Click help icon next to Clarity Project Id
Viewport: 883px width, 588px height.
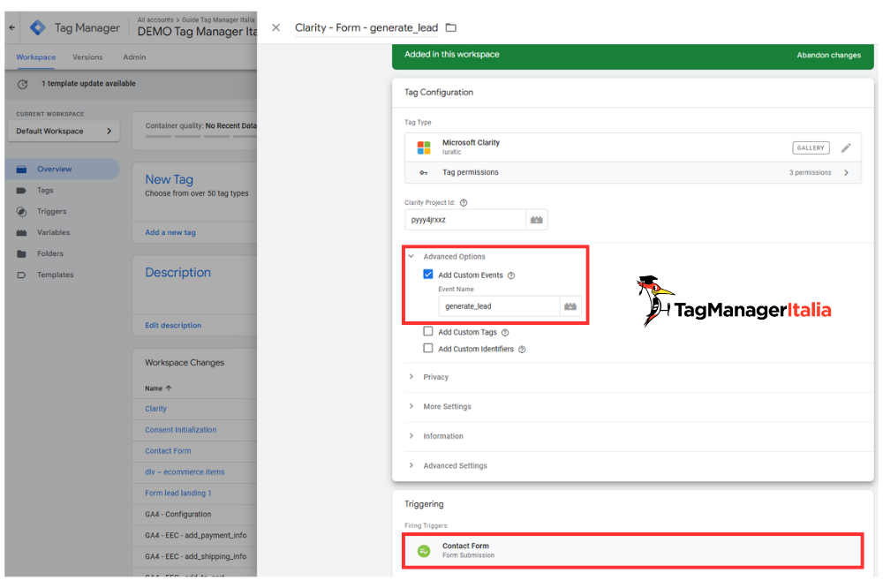coord(464,203)
